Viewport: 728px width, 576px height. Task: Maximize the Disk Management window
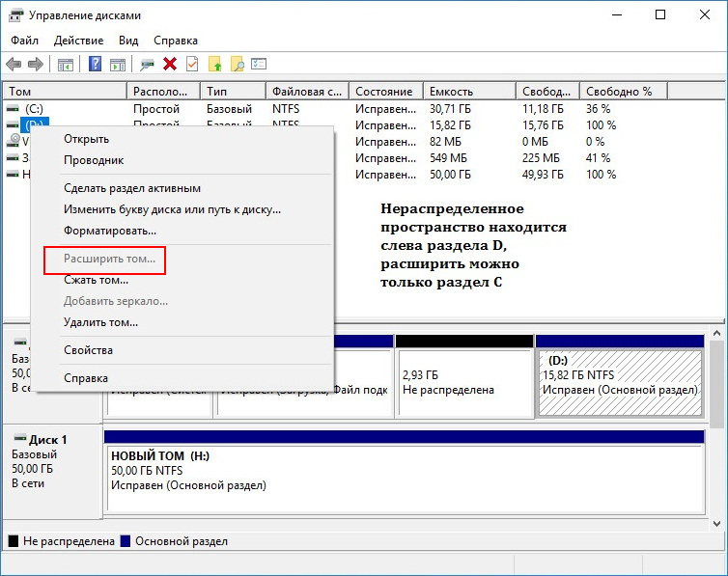660,14
